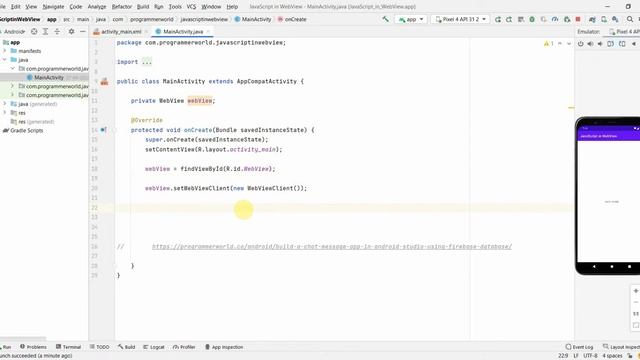
Task: Click Rerun app icon after device dropdown
Action: [498, 19]
